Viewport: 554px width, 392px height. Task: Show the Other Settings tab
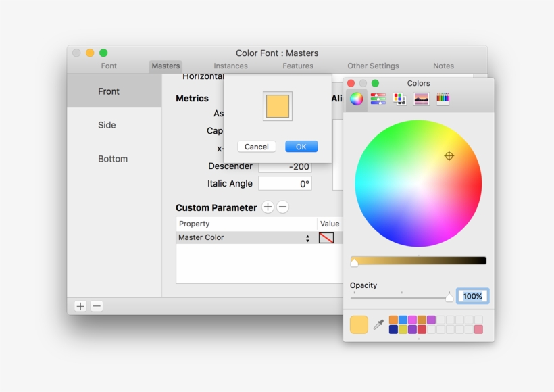(x=373, y=66)
